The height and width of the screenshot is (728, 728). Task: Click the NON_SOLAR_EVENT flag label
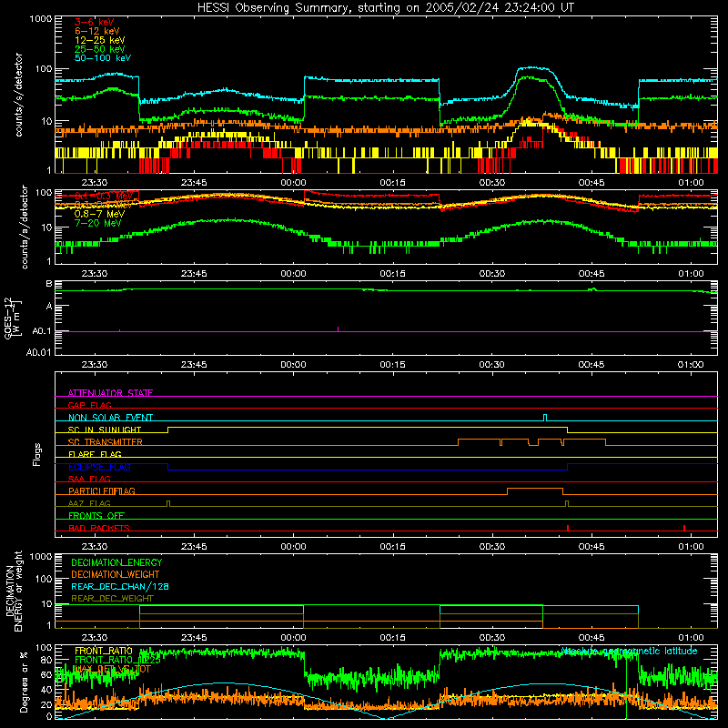coord(110,418)
